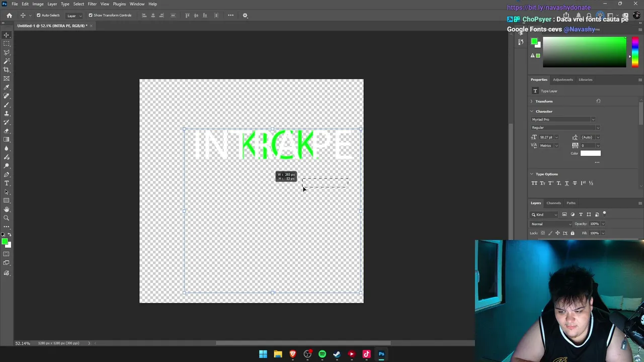Screen dimensions: 644x362
Task: Switch to the Channels tab
Action: 553,203
